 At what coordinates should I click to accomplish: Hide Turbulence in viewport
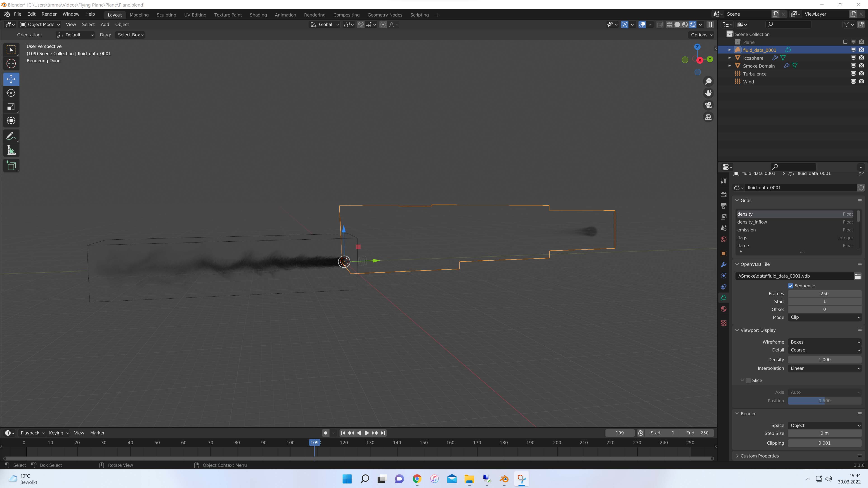click(853, 74)
